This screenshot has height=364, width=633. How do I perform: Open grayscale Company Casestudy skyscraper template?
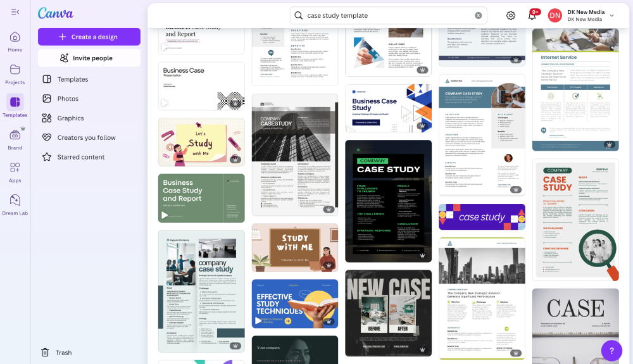tap(295, 155)
